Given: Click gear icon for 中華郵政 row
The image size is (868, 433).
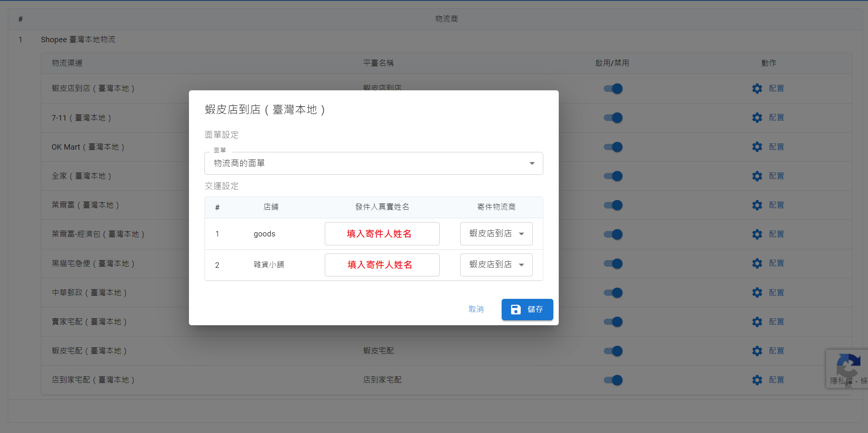Looking at the screenshot, I should [x=757, y=293].
